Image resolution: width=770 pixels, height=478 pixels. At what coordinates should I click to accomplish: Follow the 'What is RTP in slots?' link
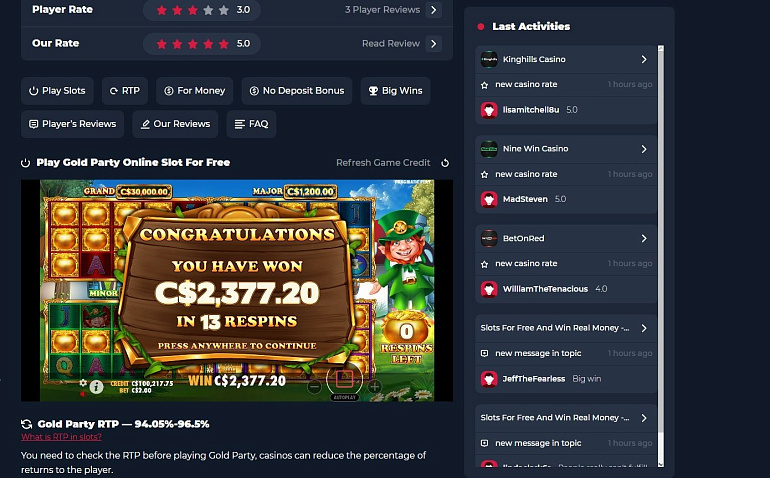point(61,437)
